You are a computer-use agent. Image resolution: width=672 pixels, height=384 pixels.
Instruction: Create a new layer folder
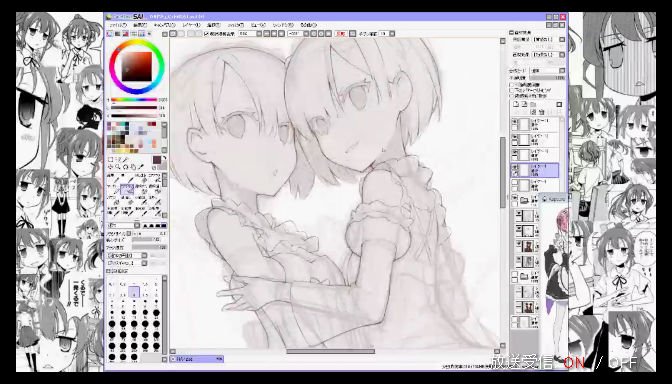point(533,104)
